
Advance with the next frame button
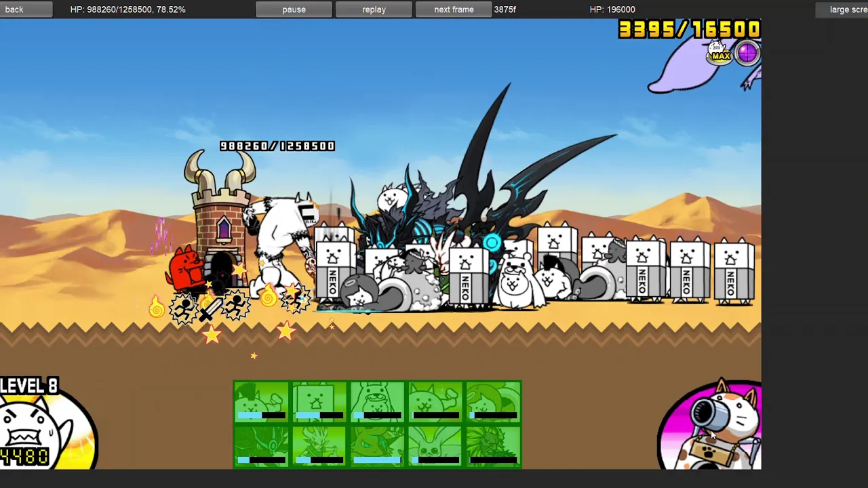tap(454, 9)
